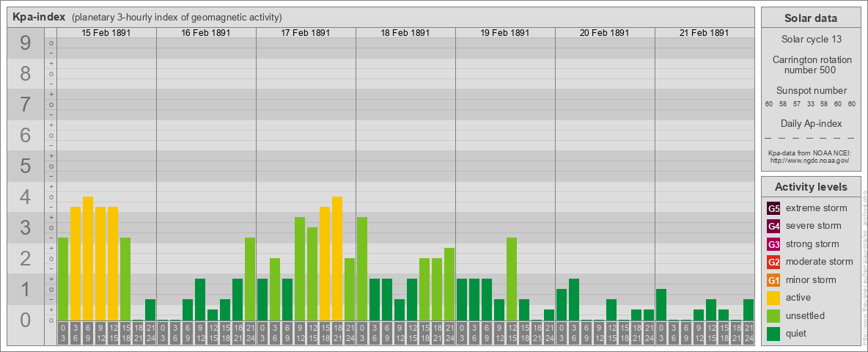Screen dimensions: 868x352
Task: Click the large '5' on the Kp scale
Action: [25, 166]
